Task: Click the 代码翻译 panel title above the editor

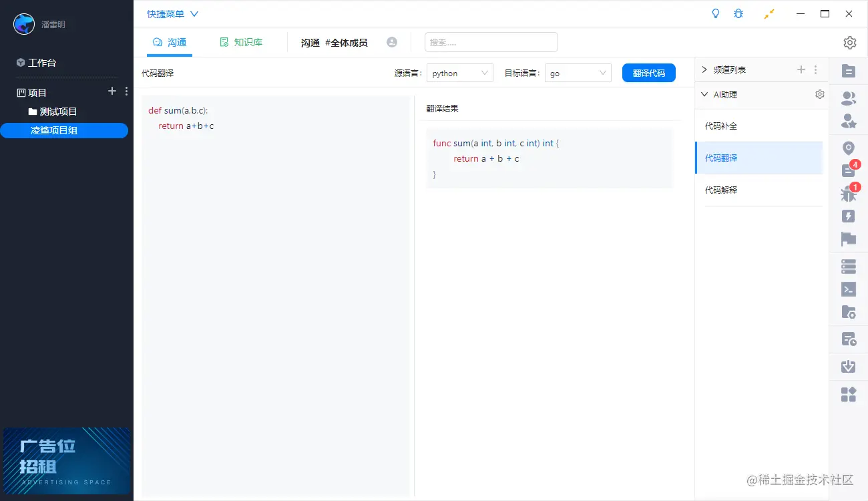Action: [x=158, y=73]
